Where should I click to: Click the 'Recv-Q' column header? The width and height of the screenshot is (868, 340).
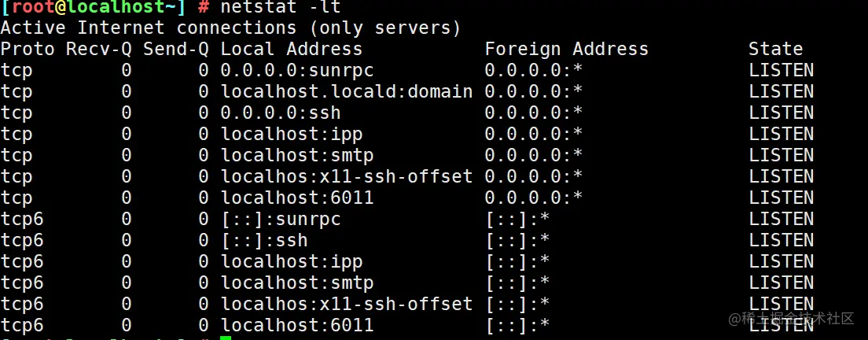tap(99, 50)
